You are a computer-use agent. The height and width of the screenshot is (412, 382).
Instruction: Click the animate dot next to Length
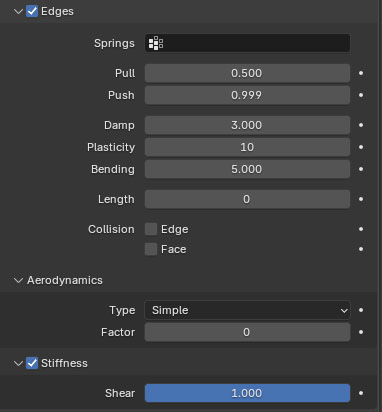tap(361, 199)
